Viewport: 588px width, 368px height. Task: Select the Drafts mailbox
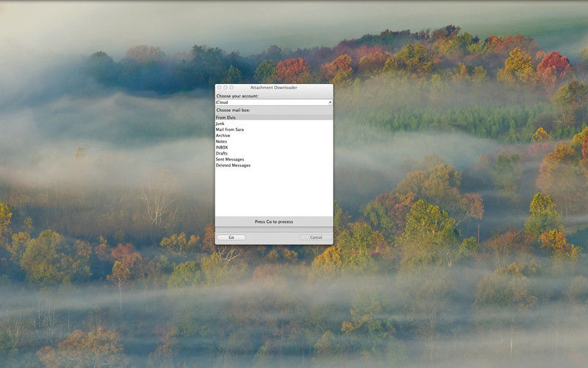(x=222, y=153)
